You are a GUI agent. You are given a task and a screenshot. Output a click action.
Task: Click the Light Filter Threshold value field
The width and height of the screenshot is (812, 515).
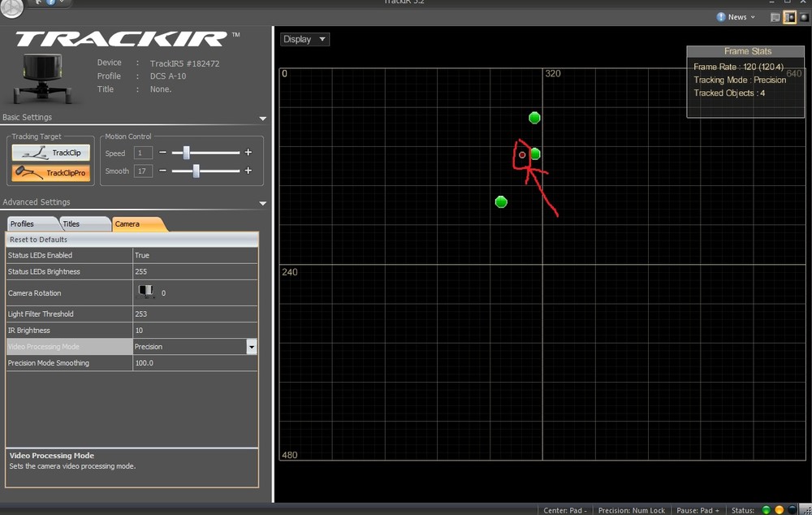(195, 314)
